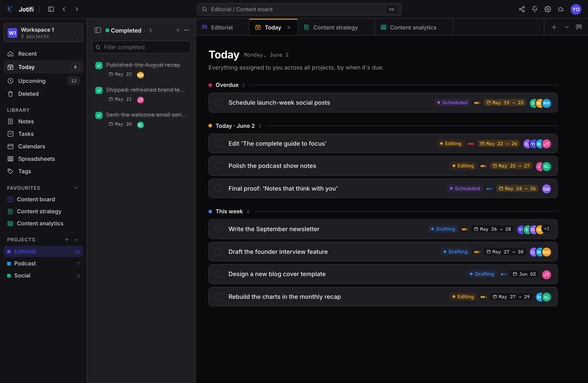
Task: Change Scheduled status on Schedule launch-week social posts
Action: point(452,102)
